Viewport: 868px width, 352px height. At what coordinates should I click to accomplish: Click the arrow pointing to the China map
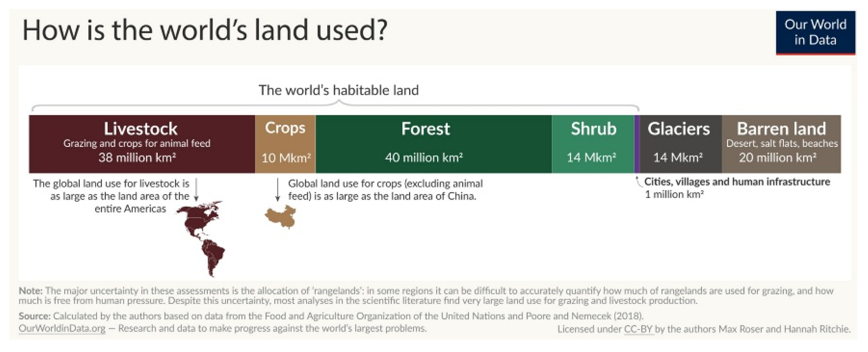pos(278,190)
